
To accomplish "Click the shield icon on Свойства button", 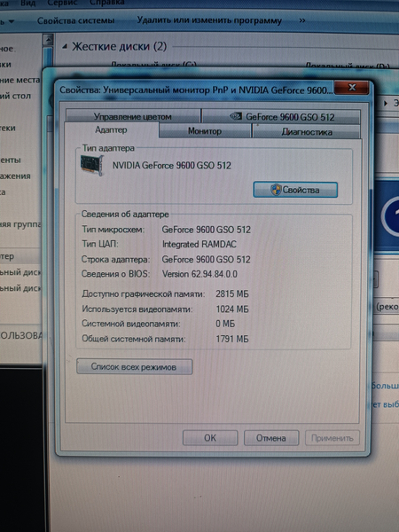I will [276, 190].
